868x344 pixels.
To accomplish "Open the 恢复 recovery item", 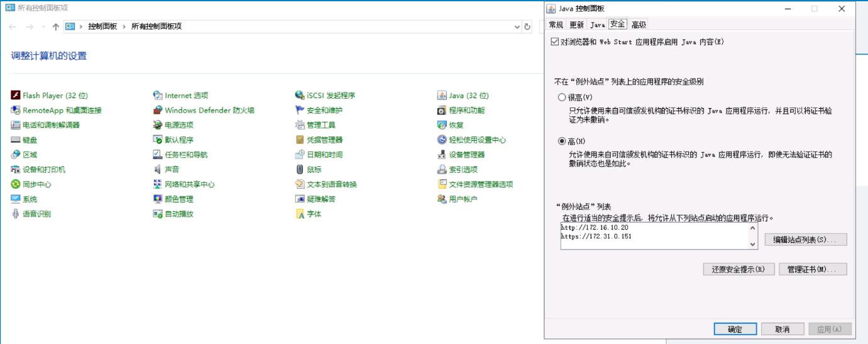I will pos(450,125).
